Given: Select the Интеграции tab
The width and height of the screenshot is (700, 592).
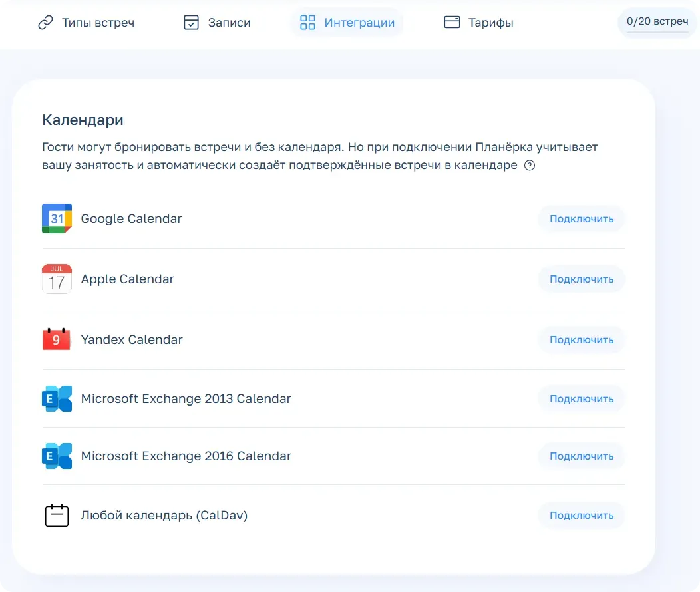Looking at the screenshot, I should (x=359, y=23).
